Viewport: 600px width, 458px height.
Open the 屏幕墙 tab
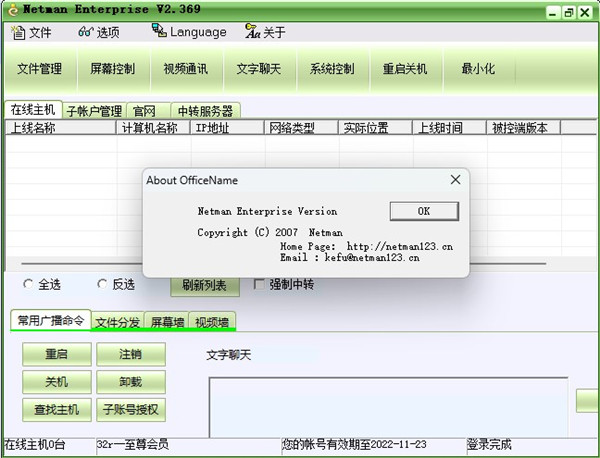167,321
